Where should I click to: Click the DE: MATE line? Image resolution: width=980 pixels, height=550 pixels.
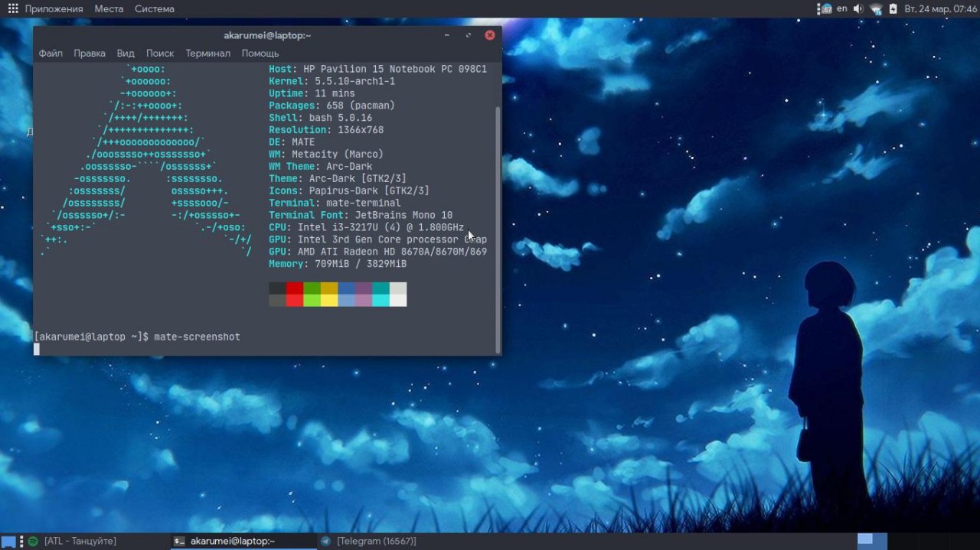pos(292,142)
